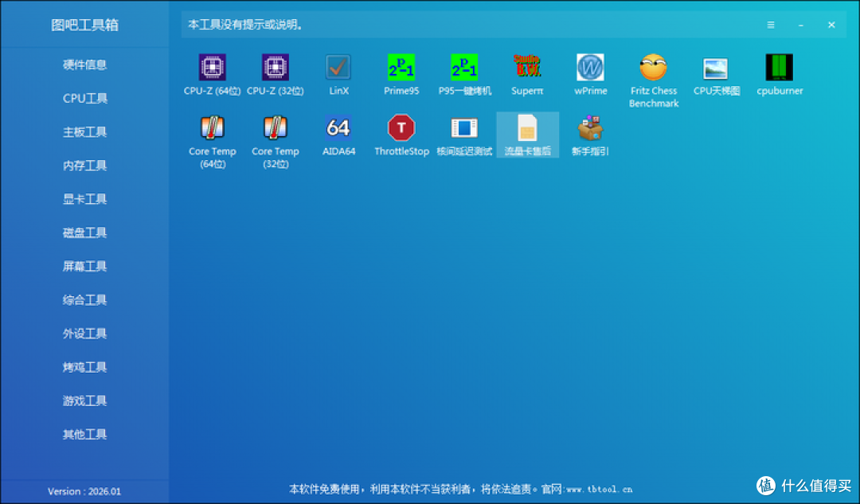Select 其他工具 sidebar item
Image resolution: width=860 pixels, height=504 pixels.
coord(84,435)
